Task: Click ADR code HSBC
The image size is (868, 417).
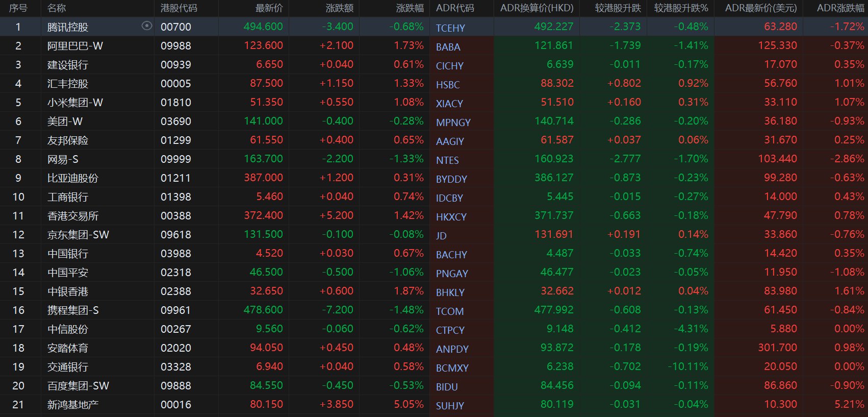Action: pos(448,85)
